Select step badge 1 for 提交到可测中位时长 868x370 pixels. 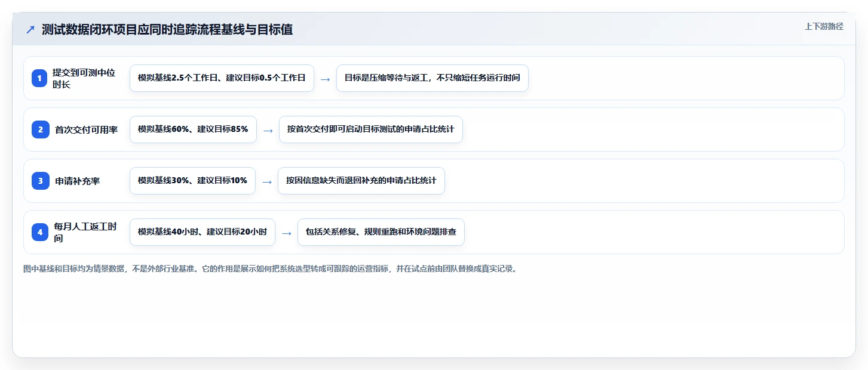pos(40,78)
